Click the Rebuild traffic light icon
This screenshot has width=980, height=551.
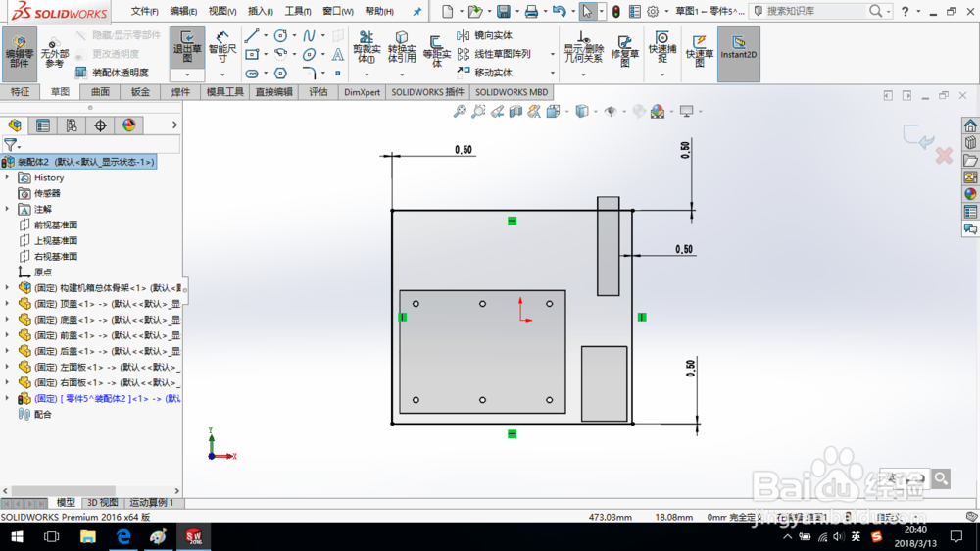(616, 11)
